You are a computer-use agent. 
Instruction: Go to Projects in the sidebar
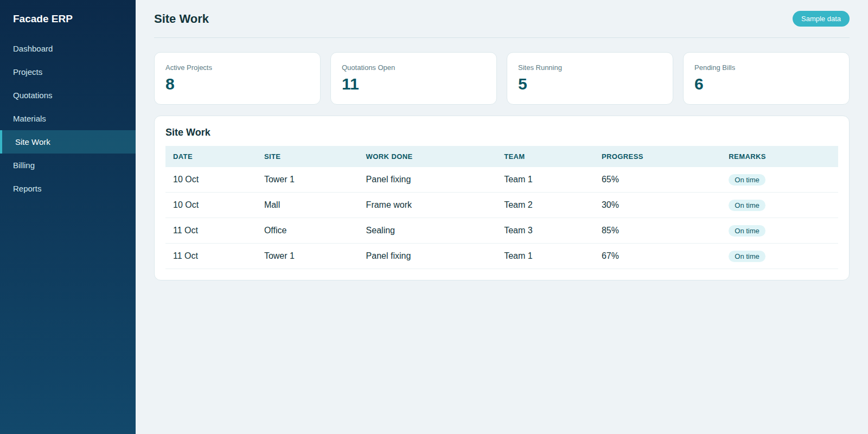click(68, 72)
